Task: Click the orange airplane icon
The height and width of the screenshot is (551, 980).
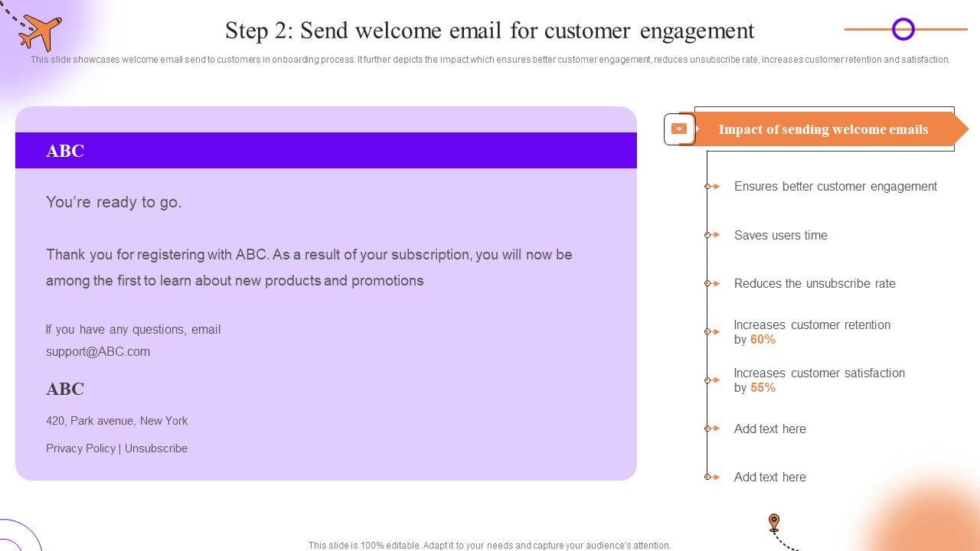Action: pyautogui.click(x=41, y=32)
